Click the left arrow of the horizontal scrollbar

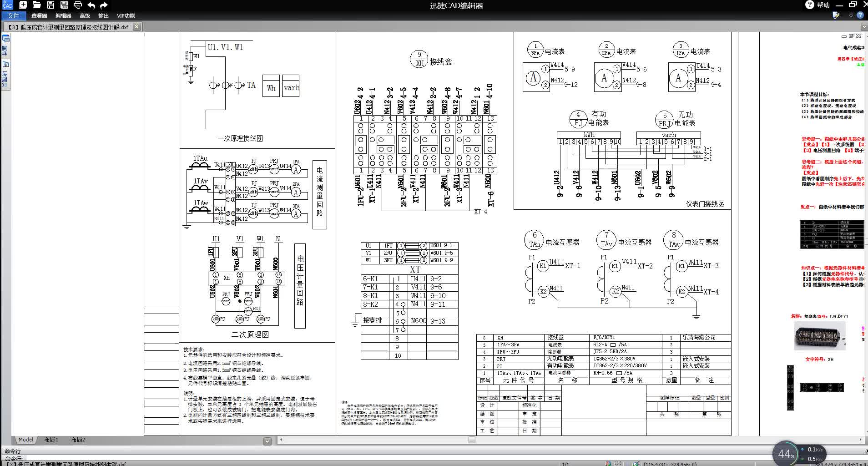[x=281, y=440]
